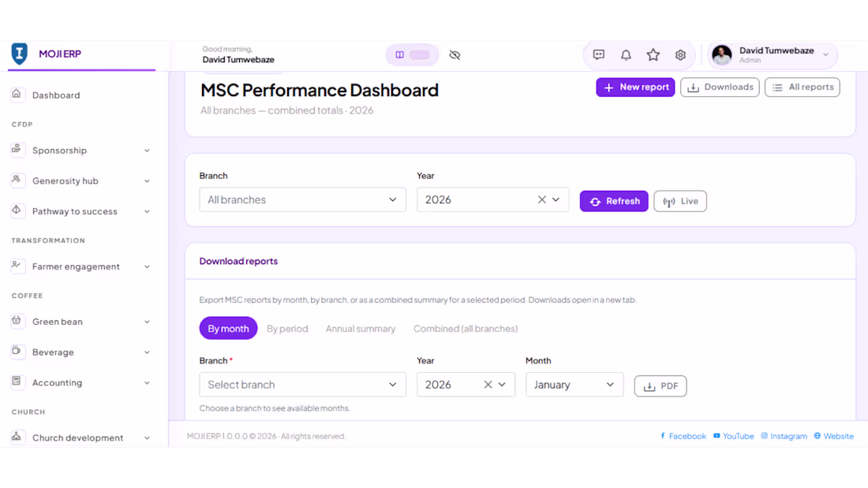Clear the download reports year value
The image size is (868, 488).
coord(488,385)
